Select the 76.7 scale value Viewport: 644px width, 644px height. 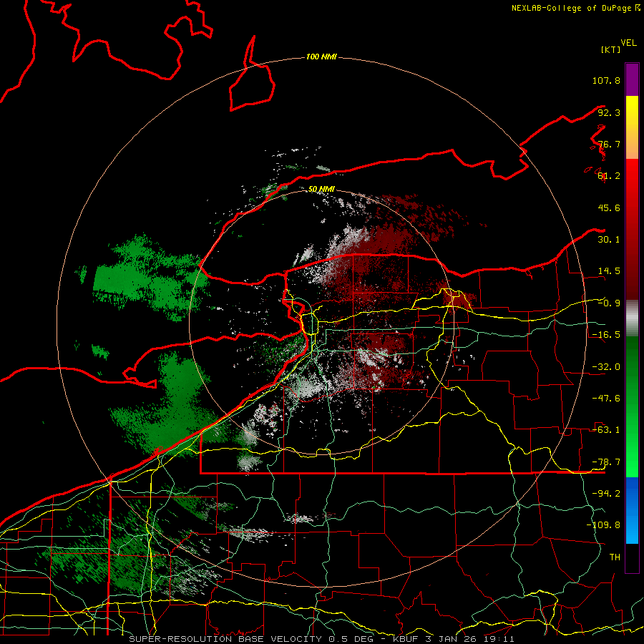point(609,144)
